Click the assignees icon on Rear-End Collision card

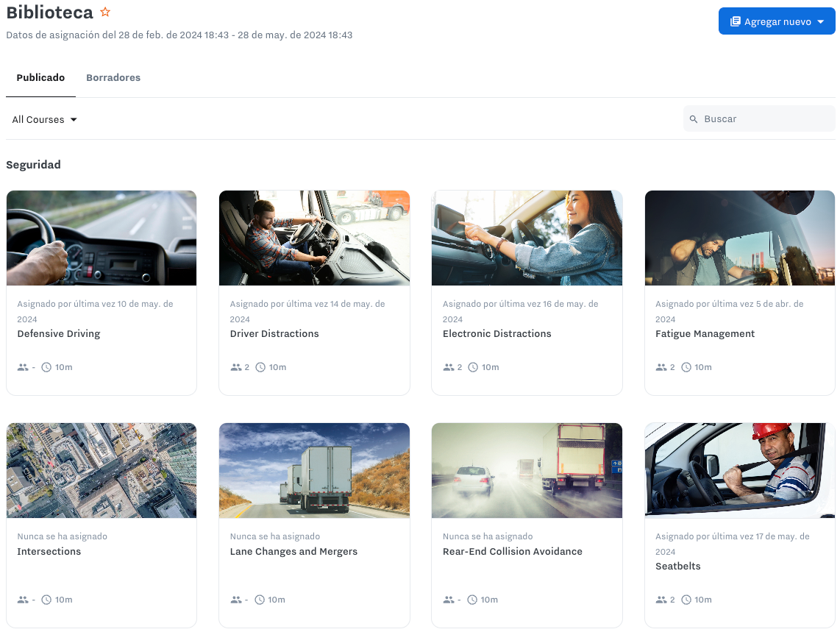449,600
